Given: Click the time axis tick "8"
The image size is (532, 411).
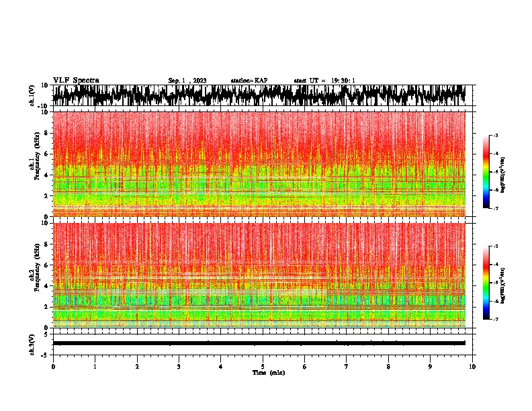Looking at the screenshot, I should tap(388, 367).
